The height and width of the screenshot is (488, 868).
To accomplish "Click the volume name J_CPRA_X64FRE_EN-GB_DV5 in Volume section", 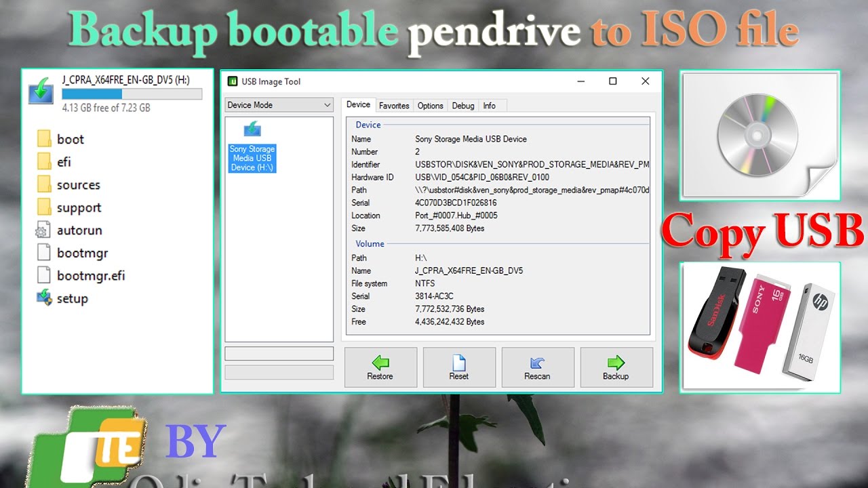I will pos(469,270).
